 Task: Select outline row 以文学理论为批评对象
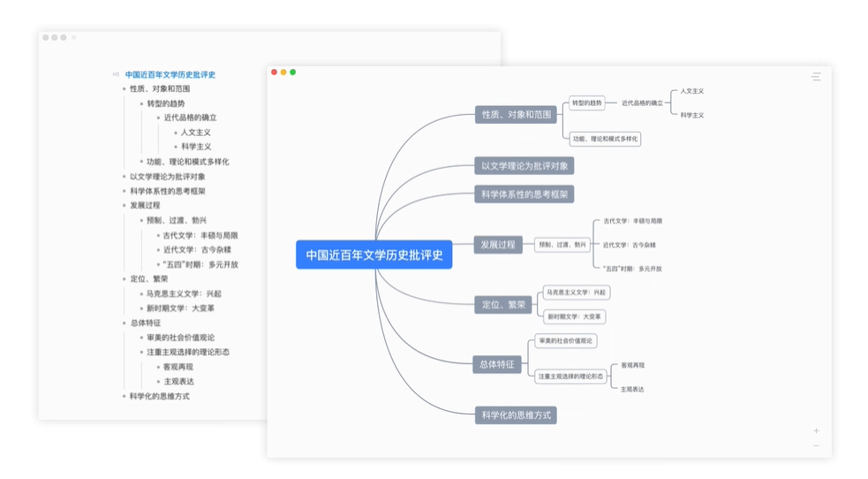[168, 177]
